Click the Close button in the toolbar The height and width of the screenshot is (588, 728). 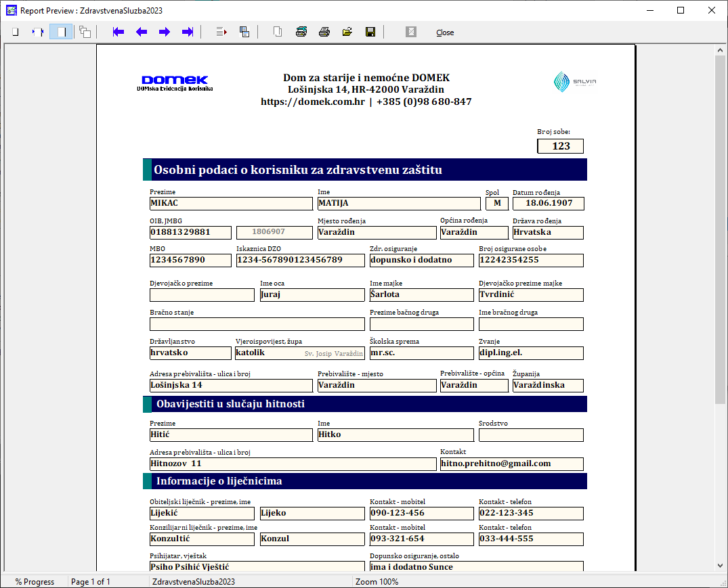(x=445, y=32)
